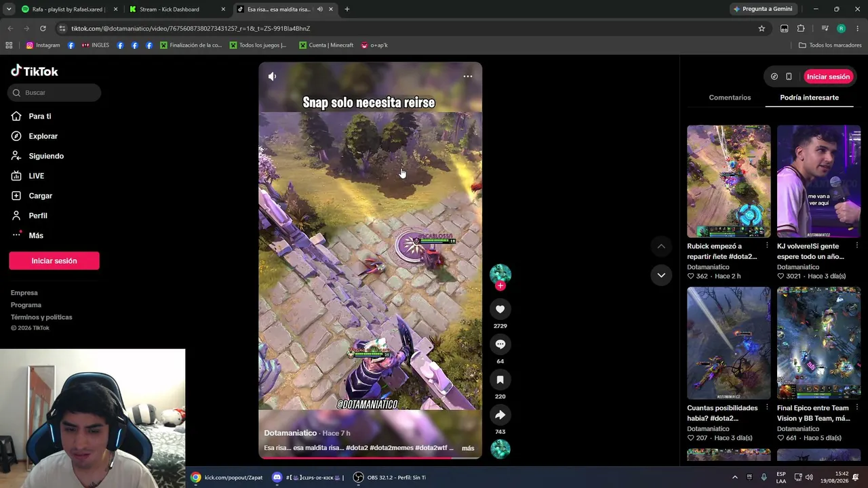This screenshot has height=488, width=868.
Task: Click the sidebar Iniciar sesión button
Action: pyautogui.click(x=54, y=261)
